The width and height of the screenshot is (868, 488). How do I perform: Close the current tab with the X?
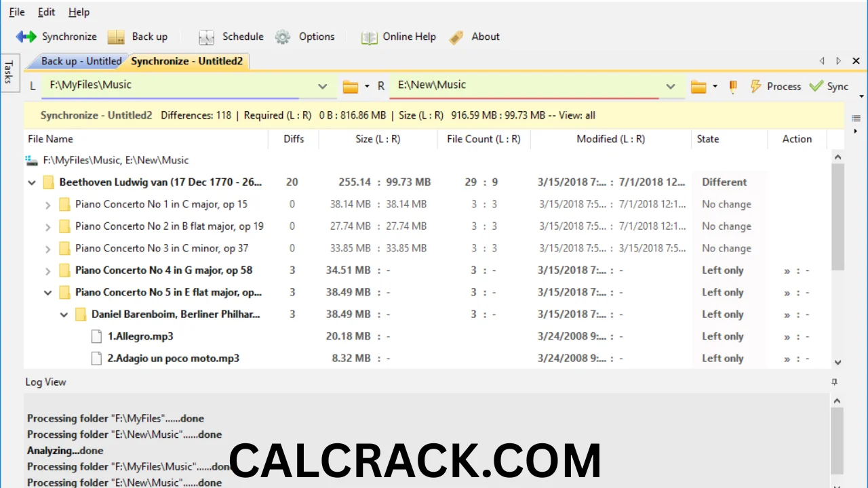[856, 61]
